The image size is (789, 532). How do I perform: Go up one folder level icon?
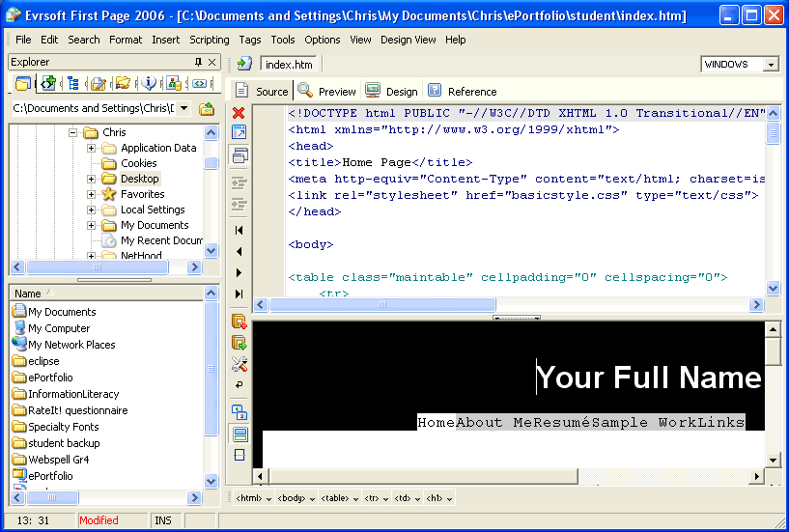tap(207, 109)
